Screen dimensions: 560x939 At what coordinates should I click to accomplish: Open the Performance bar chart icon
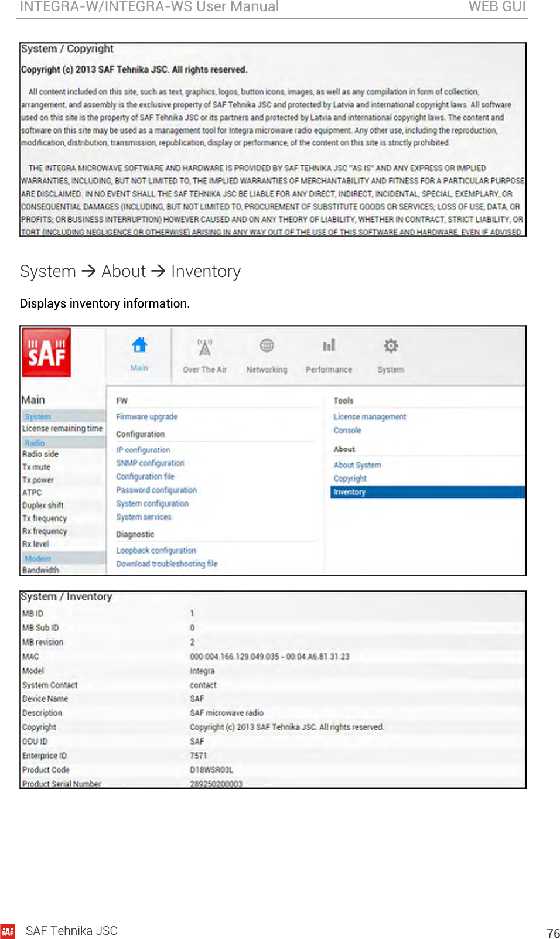click(x=329, y=345)
